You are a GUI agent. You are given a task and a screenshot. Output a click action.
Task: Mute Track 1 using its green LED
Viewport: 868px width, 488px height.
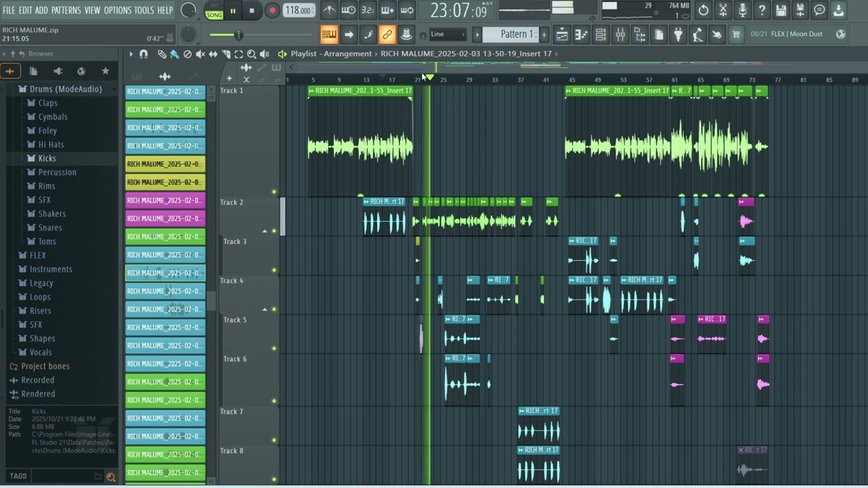coord(274,192)
